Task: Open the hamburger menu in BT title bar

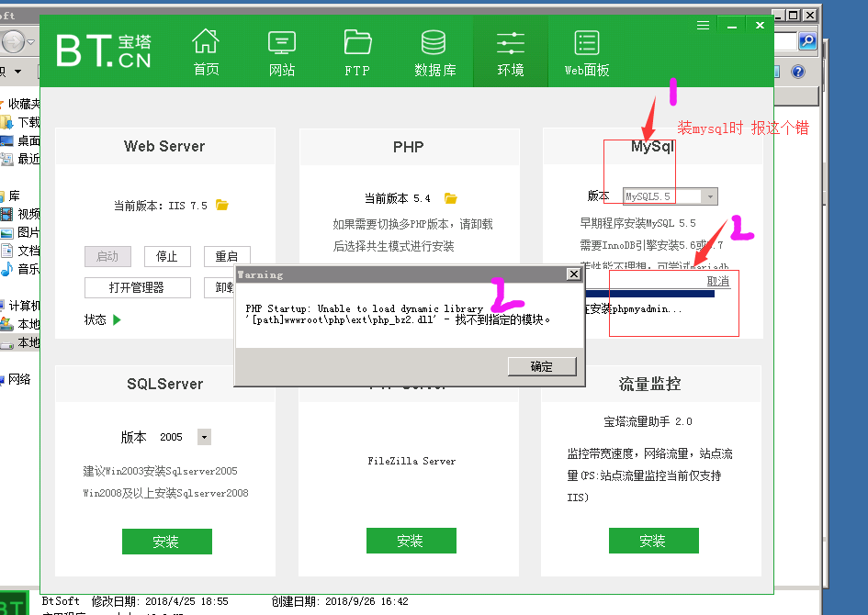Action: [x=703, y=26]
